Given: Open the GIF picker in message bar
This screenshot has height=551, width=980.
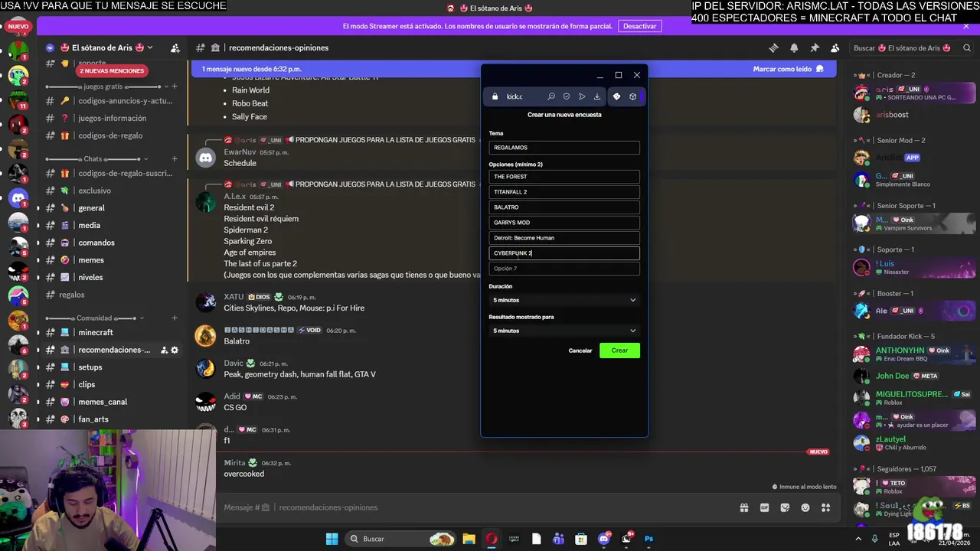Looking at the screenshot, I should pos(764,507).
